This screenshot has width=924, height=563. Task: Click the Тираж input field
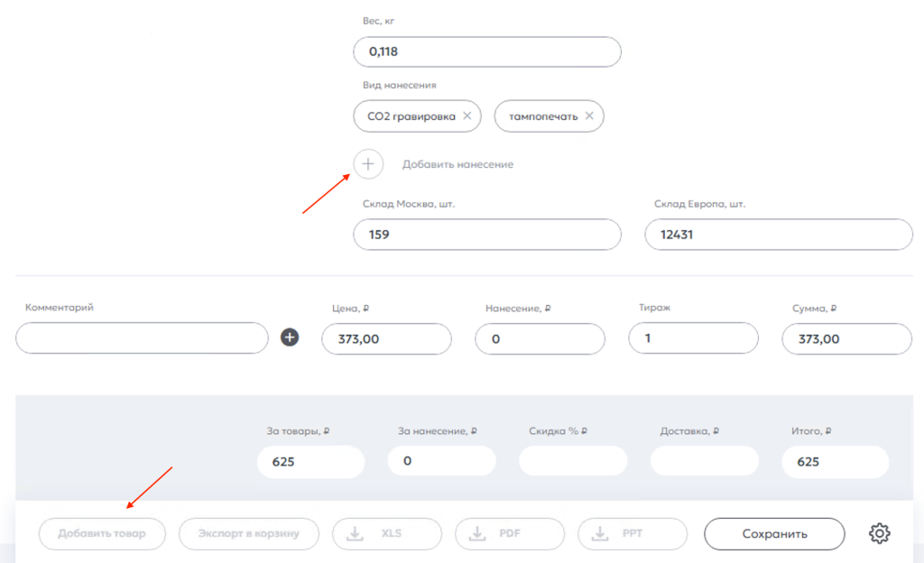point(693,338)
